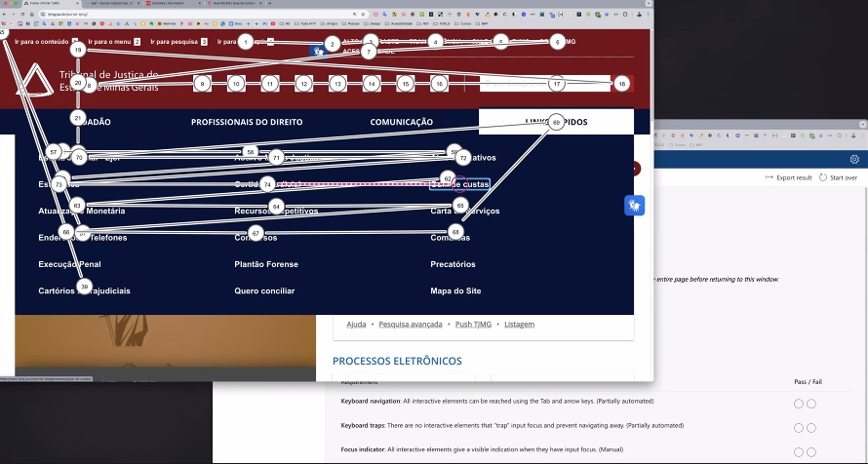Open the PROFISSIONAIS DO DIREITO menu
The image size is (868, 464).
(247, 122)
